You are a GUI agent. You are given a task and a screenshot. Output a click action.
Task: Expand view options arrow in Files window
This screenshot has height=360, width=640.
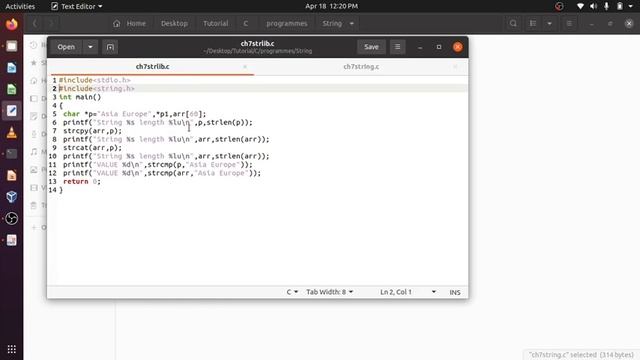pyautogui.click(x=549, y=23)
